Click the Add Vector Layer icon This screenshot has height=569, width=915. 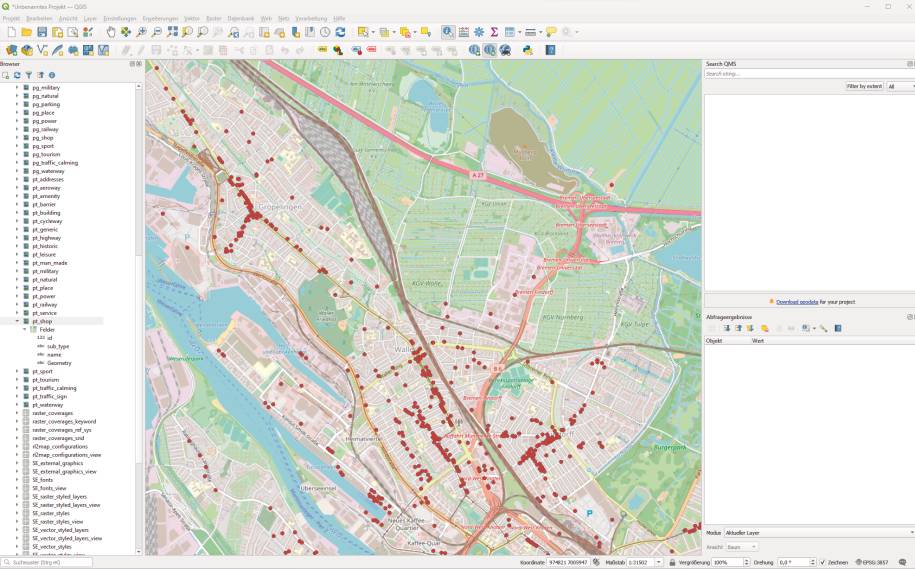coord(42,51)
